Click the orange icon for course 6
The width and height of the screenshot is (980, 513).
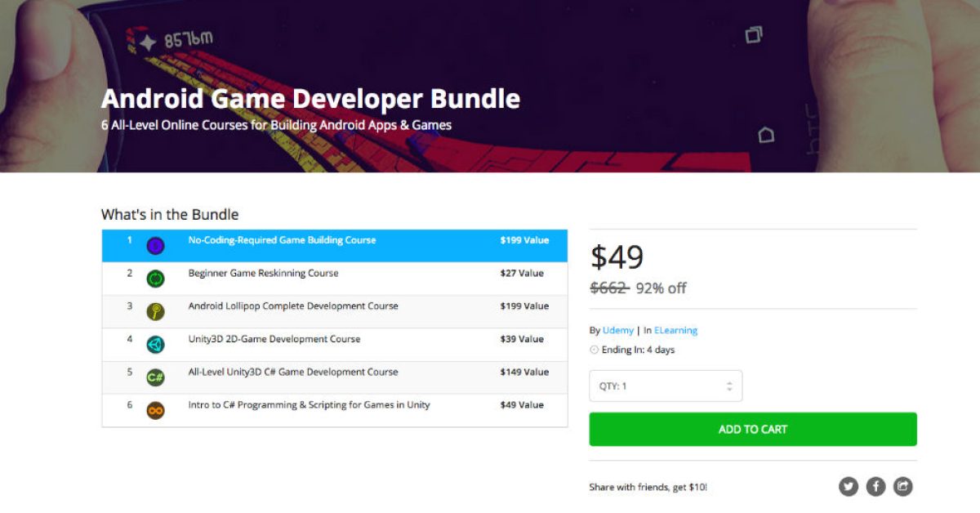[x=155, y=410]
